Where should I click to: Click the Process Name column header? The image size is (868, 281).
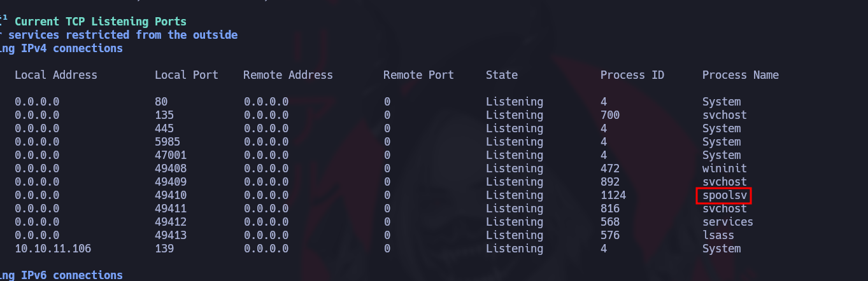pyautogui.click(x=740, y=75)
